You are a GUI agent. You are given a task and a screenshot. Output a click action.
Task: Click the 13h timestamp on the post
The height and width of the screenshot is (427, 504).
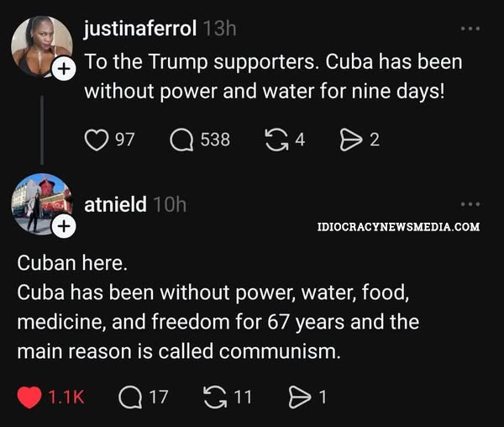pos(220,28)
